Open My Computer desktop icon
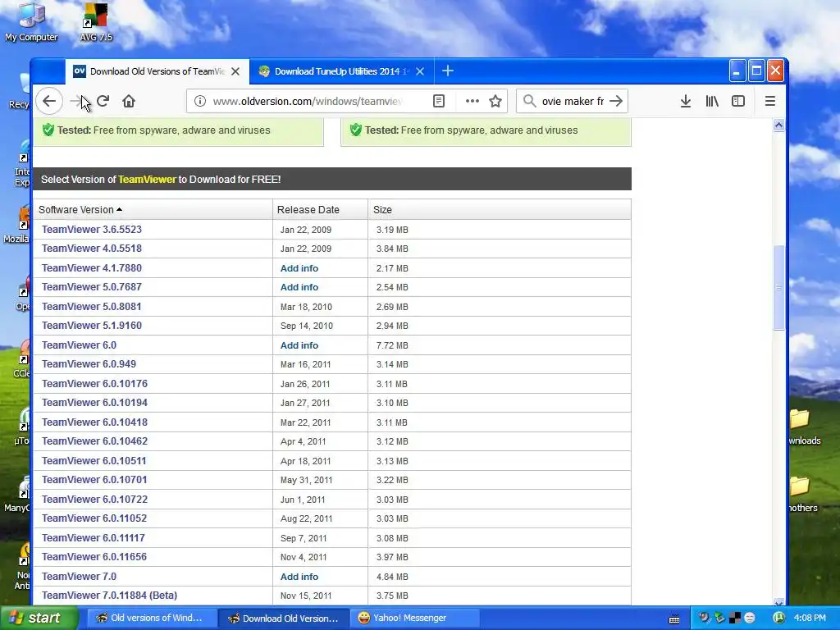 tap(31, 22)
